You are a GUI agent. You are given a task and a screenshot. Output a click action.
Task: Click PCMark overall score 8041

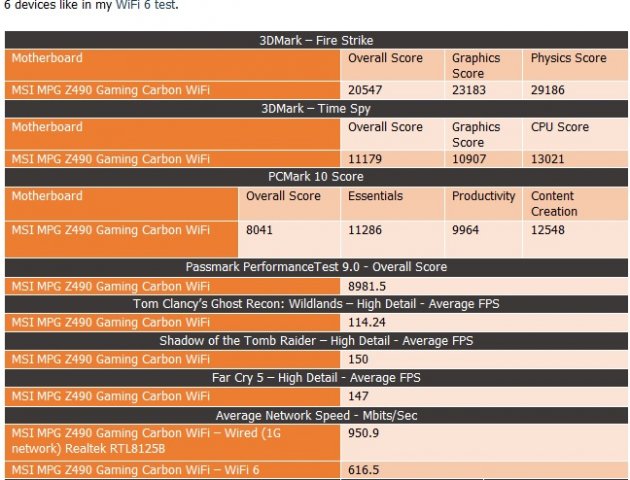[259, 230]
